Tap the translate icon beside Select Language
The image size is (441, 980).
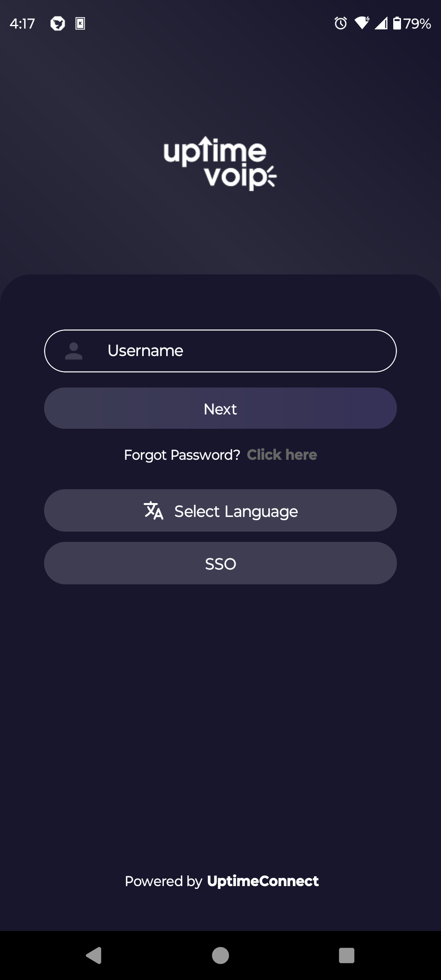154,510
